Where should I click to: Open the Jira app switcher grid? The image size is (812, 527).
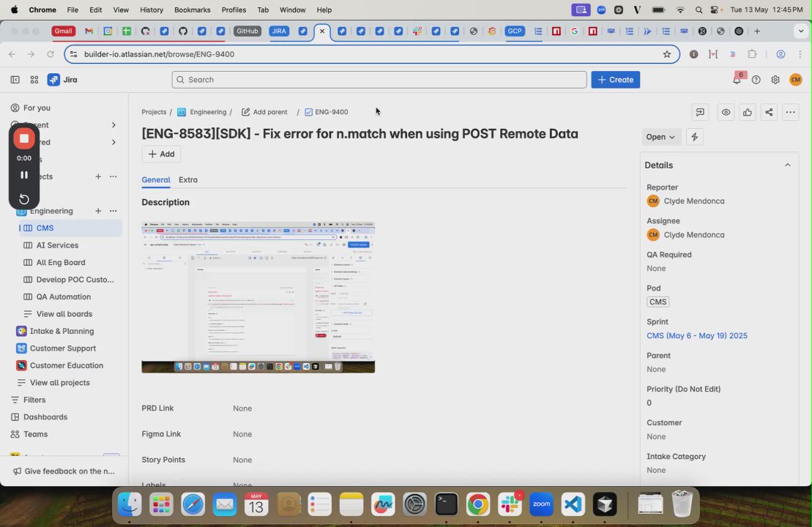34,80
